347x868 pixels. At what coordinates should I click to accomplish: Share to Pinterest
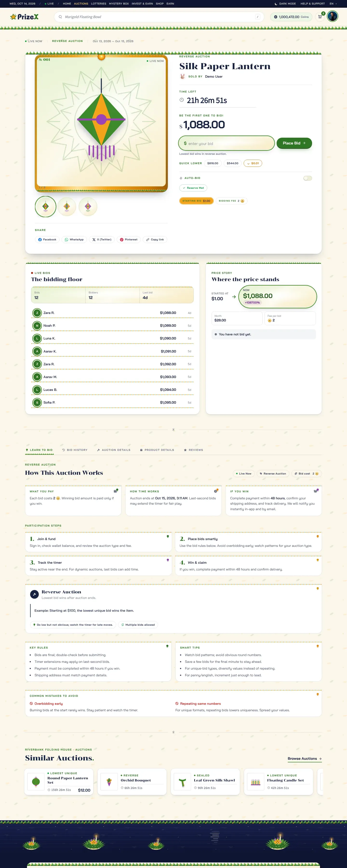tap(129, 240)
